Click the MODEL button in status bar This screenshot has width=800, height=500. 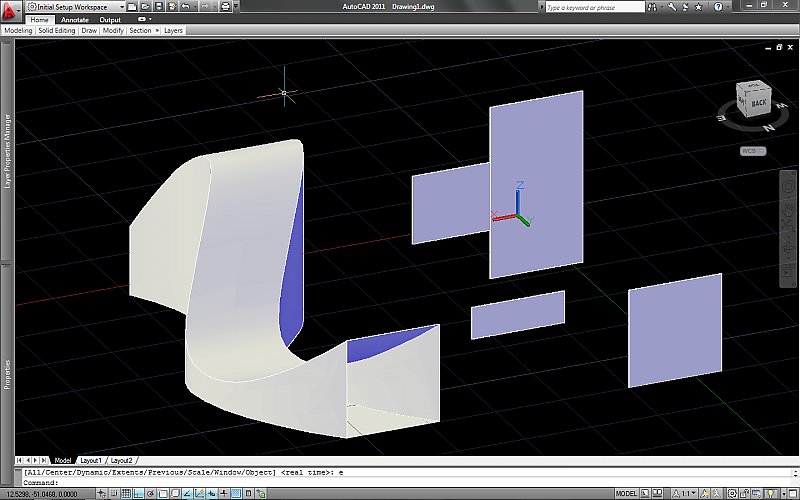(x=626, y=494)
